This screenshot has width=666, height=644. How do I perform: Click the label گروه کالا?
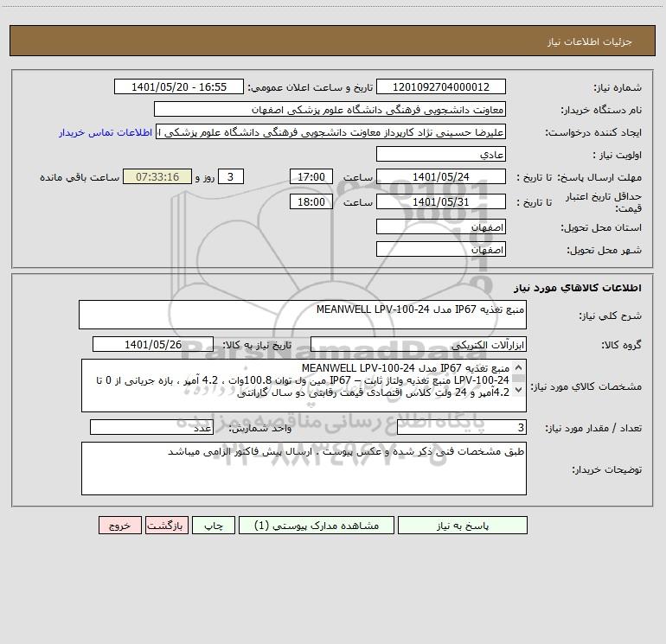point(621,345)
